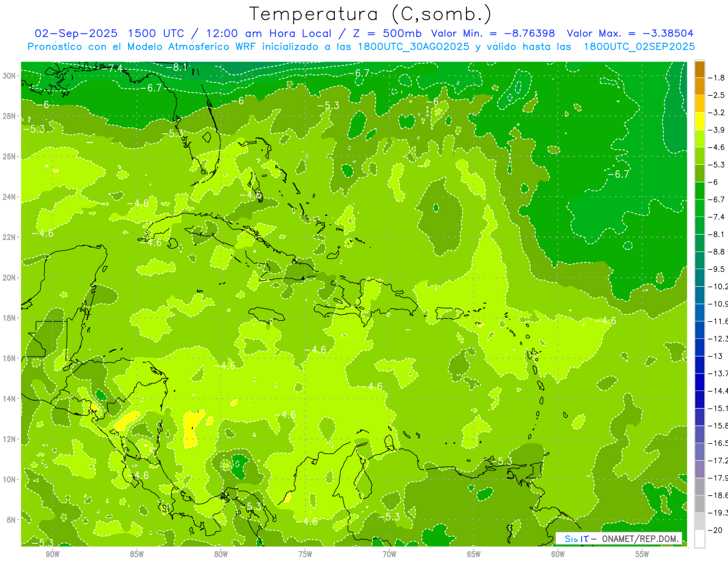728x562 pixels.
Task: Click the "14N" latitude axis label
Action: (10, 398)
